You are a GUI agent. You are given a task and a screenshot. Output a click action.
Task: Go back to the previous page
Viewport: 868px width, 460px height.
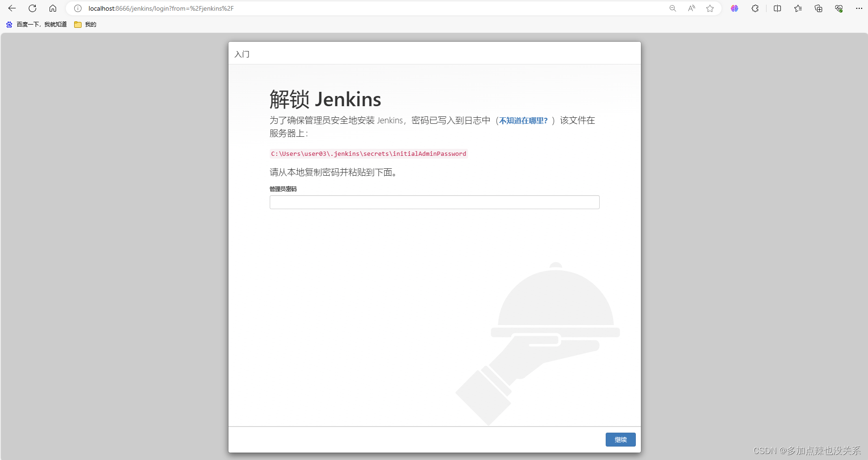coord(12,8)
